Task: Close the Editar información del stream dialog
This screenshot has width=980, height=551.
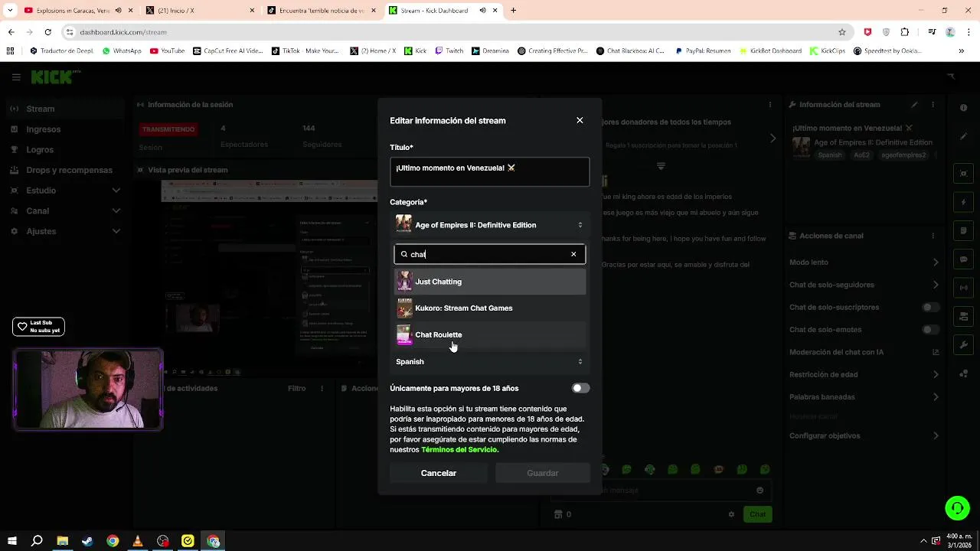Action: pyautogui.click(x=580, y=120)
